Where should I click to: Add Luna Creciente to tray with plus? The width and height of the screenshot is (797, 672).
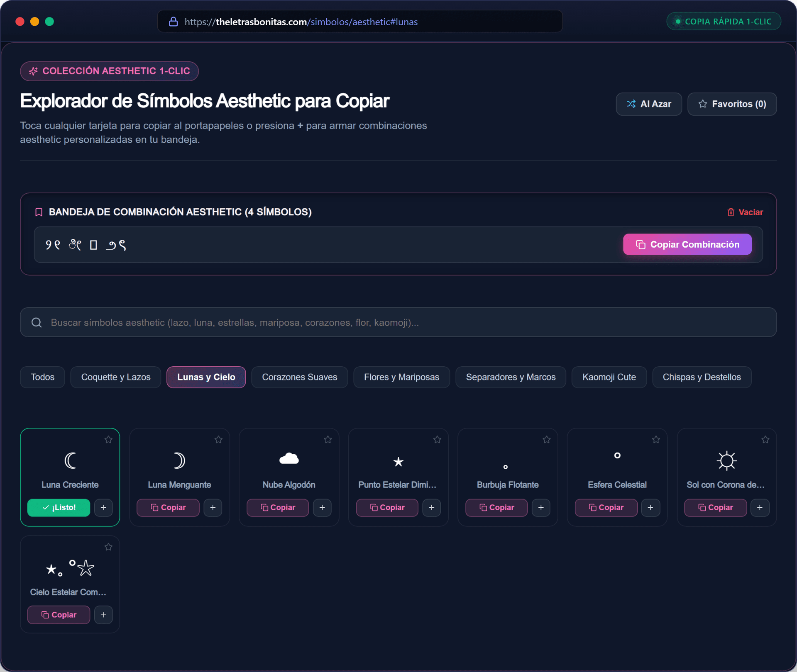[x=103, y=508]
